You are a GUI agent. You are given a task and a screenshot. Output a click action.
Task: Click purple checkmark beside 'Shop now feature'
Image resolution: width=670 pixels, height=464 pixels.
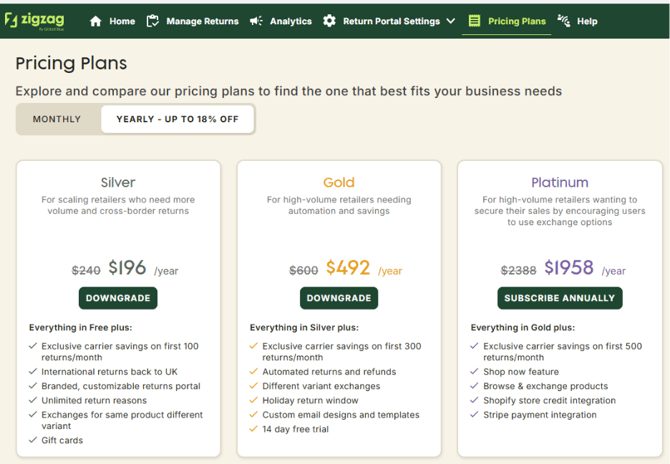click(x=474, y=371)
